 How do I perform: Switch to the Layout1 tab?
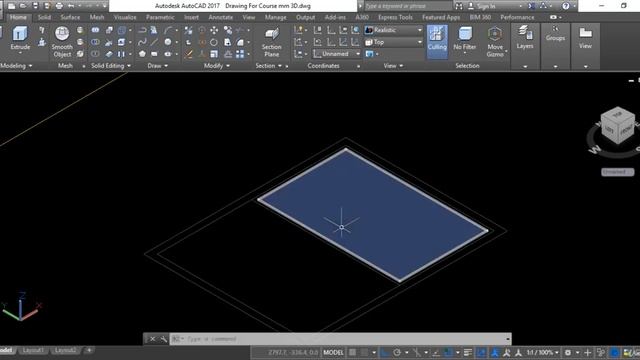(x=33, y=350)
